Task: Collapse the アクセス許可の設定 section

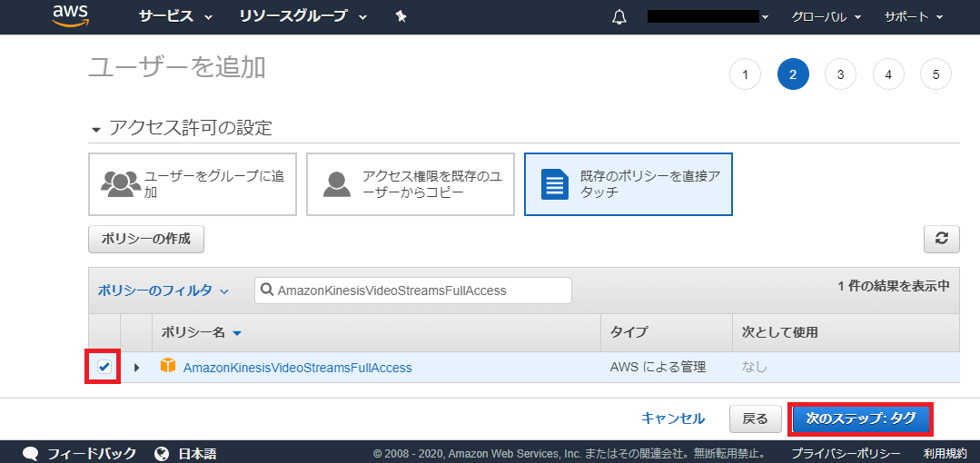Action: 95,130
